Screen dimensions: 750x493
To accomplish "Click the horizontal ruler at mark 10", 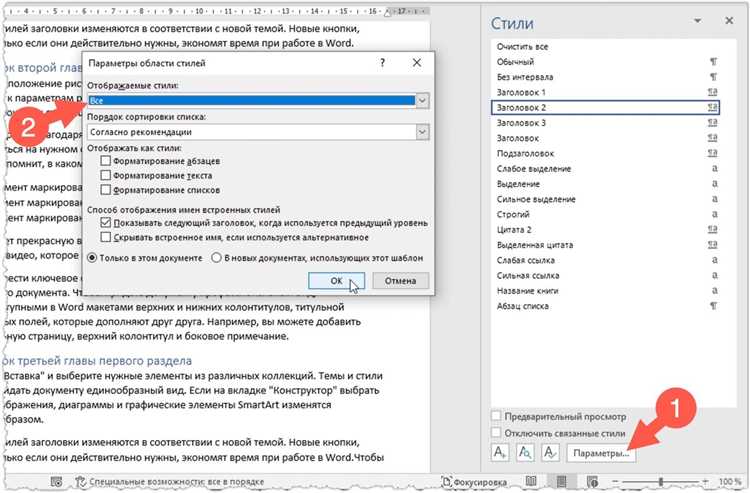I will 199,11.
